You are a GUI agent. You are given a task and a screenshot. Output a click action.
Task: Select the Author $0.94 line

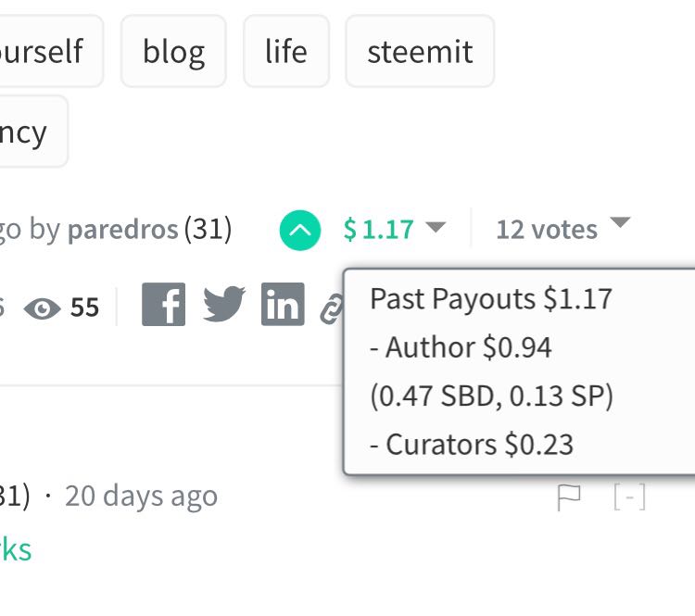point(461,347)
